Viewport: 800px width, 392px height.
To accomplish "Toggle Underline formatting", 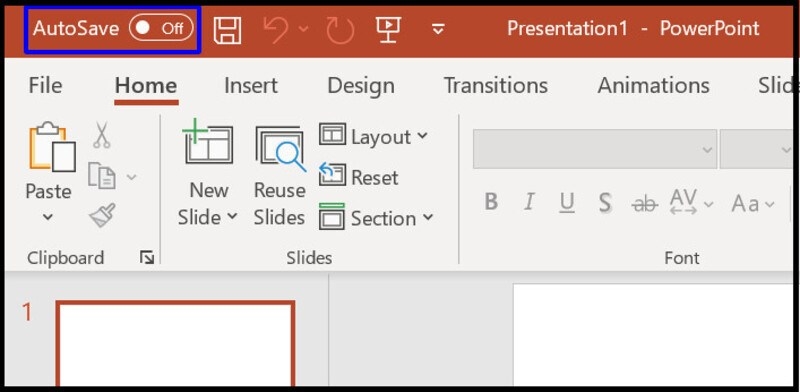I will [x=567, y=203].
